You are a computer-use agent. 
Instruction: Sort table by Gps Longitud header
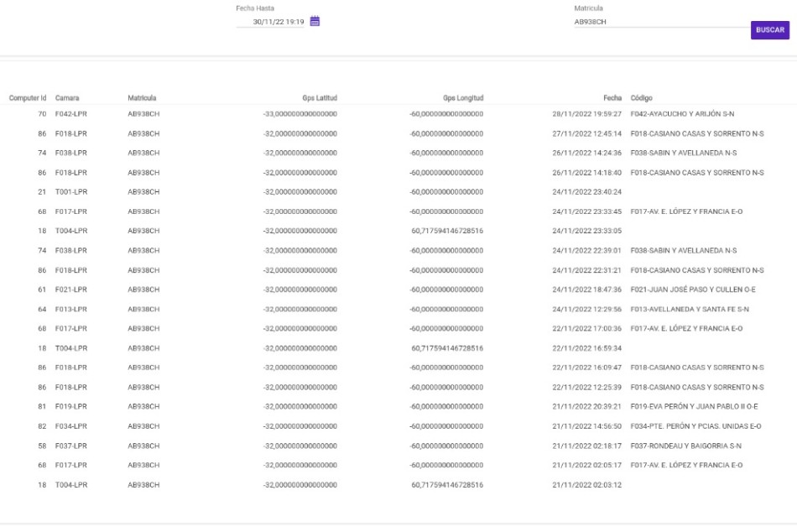[463, 98]
